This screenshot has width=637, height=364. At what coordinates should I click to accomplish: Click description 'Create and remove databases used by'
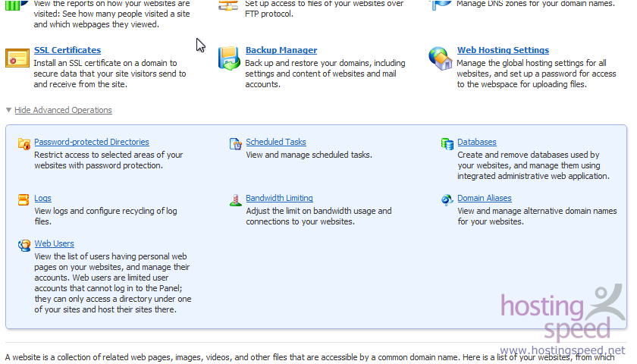(x=533, y=165)
